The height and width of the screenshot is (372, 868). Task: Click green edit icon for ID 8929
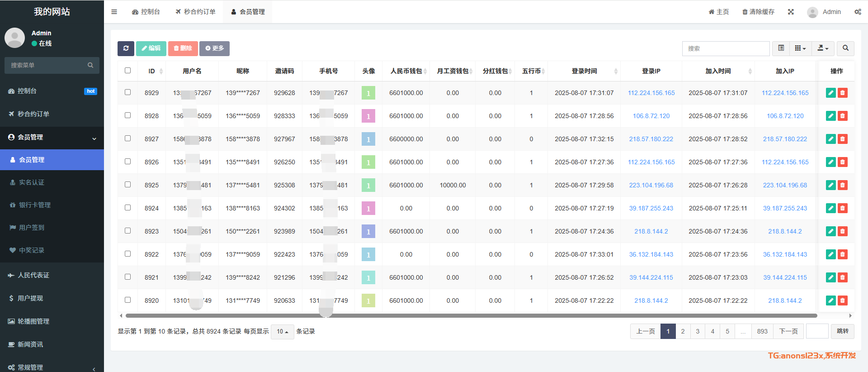tap(830, 93)
